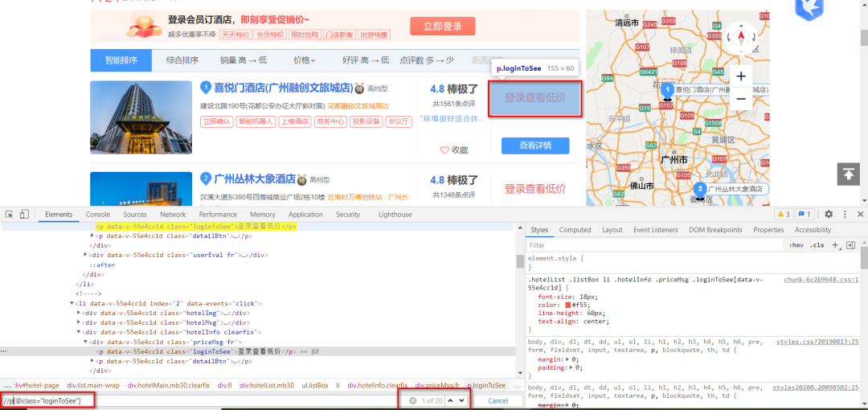This screenshot has height=410, width=868.
Task: Open the Lighthouse tab
Action: (x=395, y=215)
